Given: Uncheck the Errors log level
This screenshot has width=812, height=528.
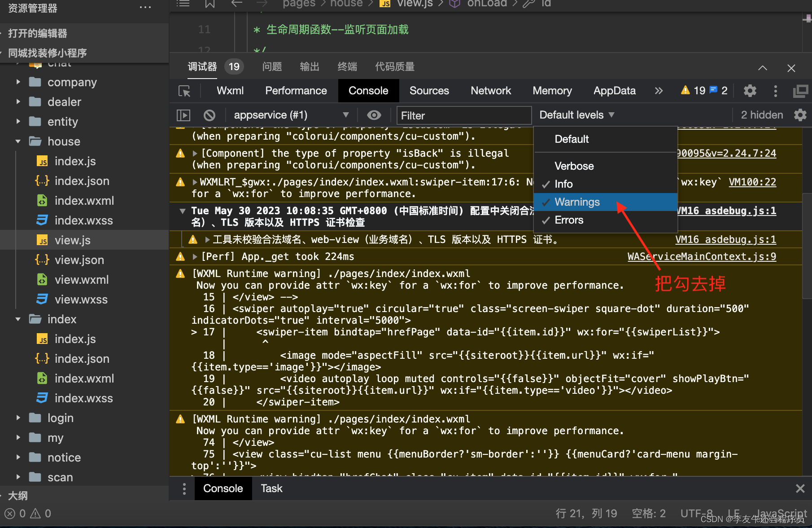Looking at the screenshot, I should (605, 220).
